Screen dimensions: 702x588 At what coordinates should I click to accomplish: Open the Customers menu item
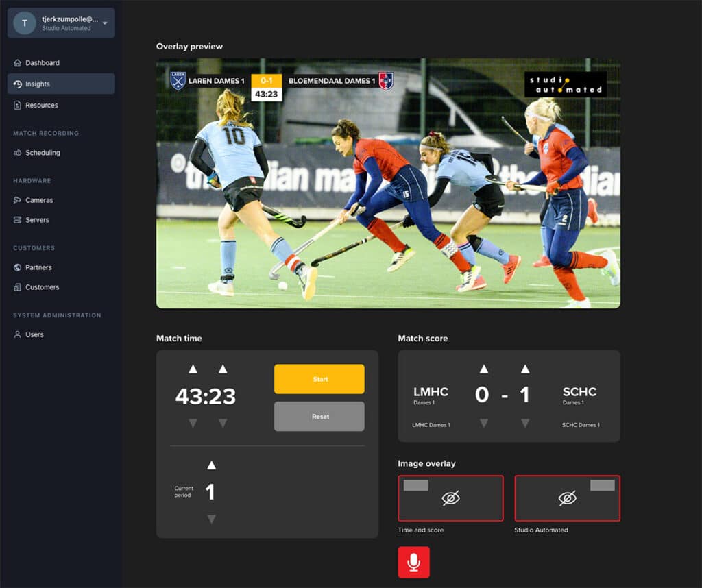pyautogui.click(x=43, y=287)
